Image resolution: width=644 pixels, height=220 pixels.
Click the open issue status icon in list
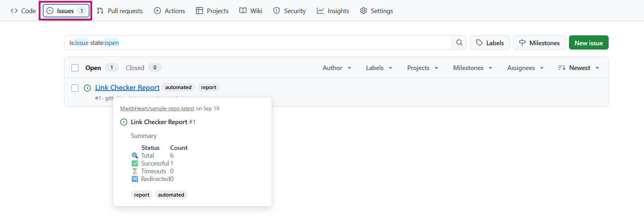click(87, 88)
